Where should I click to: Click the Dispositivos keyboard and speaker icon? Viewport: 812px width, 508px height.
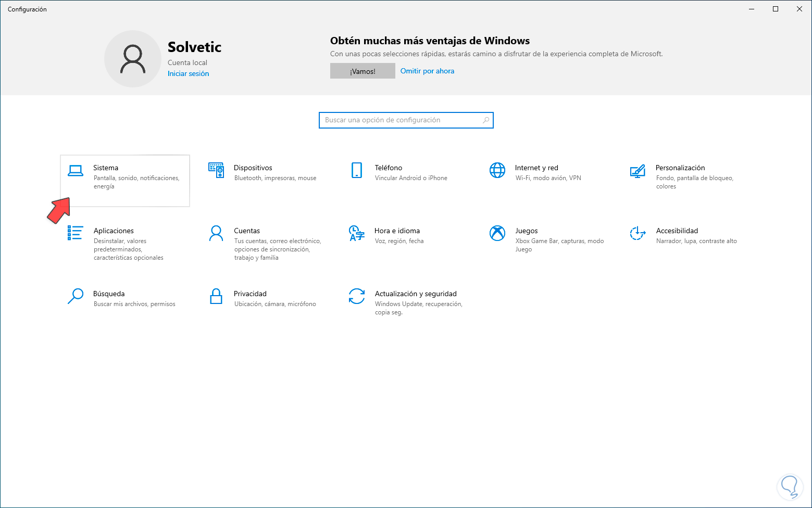pos(216,170)
